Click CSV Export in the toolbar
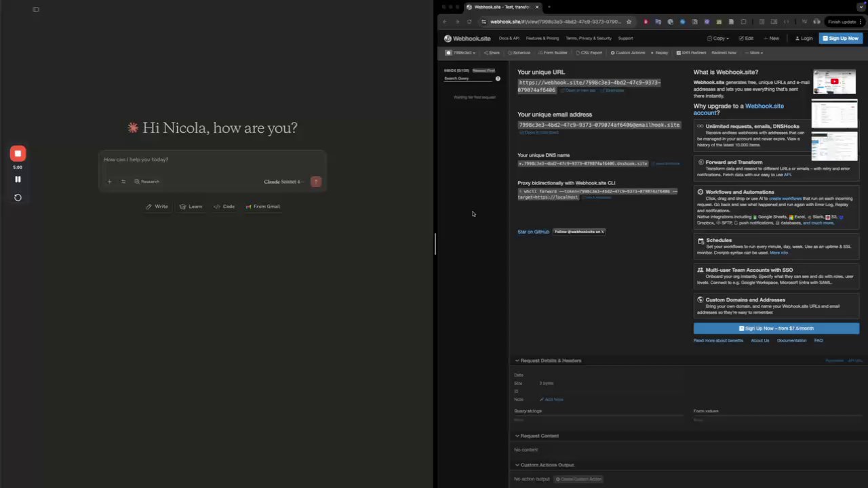 click(589, 53)
